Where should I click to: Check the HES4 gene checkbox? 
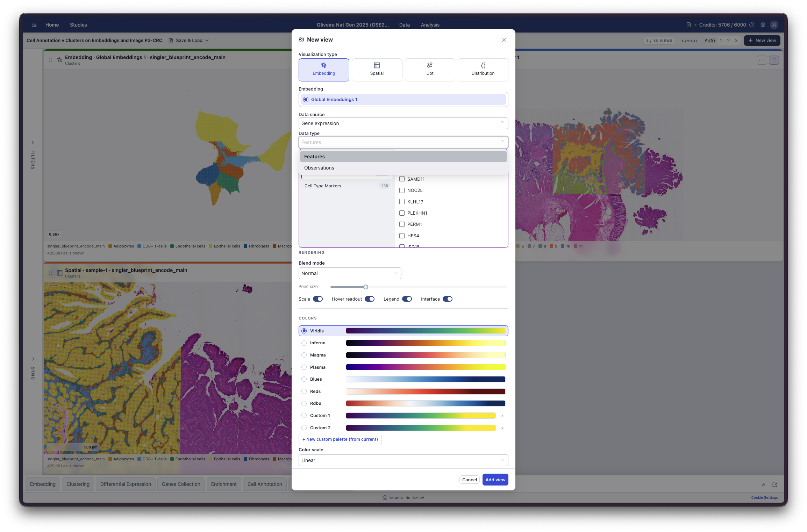[x=402, y=236]
